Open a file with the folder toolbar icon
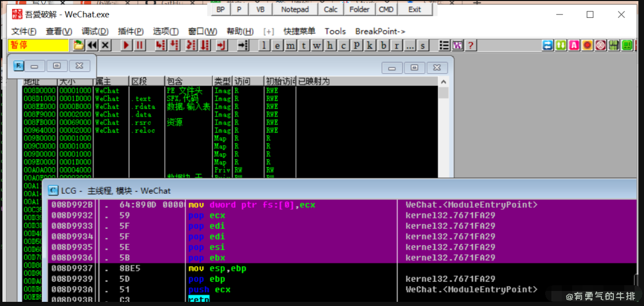Image resolution: width=644 pixels, height=306 pixels. click(x=79, y=45)
